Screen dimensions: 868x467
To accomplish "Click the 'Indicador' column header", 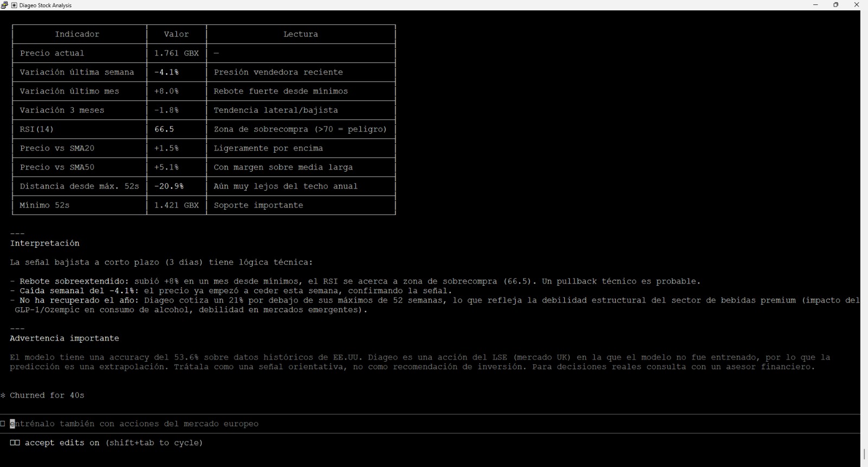I will [77, 34].
